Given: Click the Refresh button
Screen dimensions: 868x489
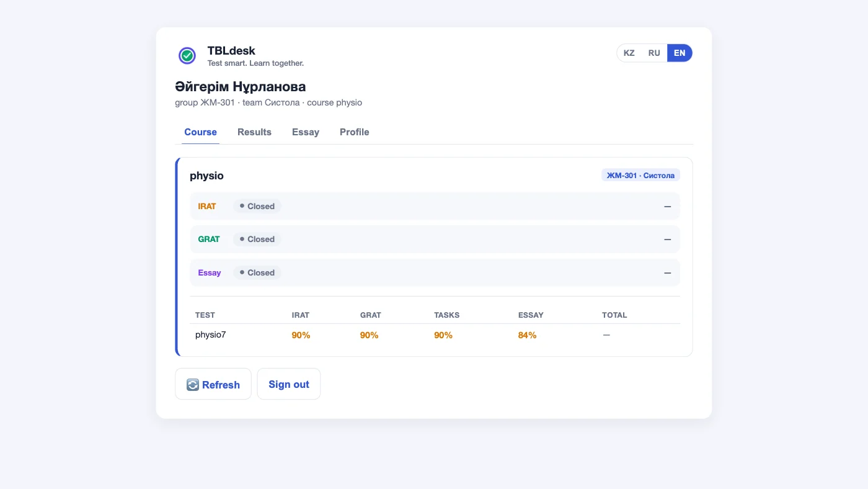Looking at the screenshot, I should 213,384.
